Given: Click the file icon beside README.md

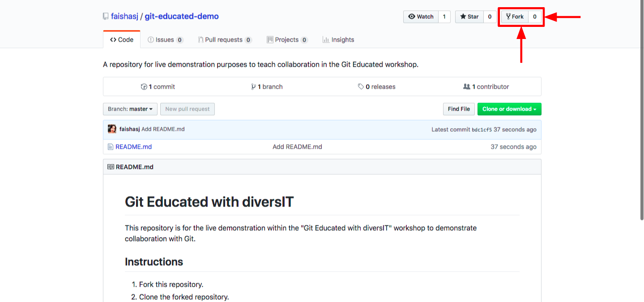Looking at the screenshot, I should point(110,147).
